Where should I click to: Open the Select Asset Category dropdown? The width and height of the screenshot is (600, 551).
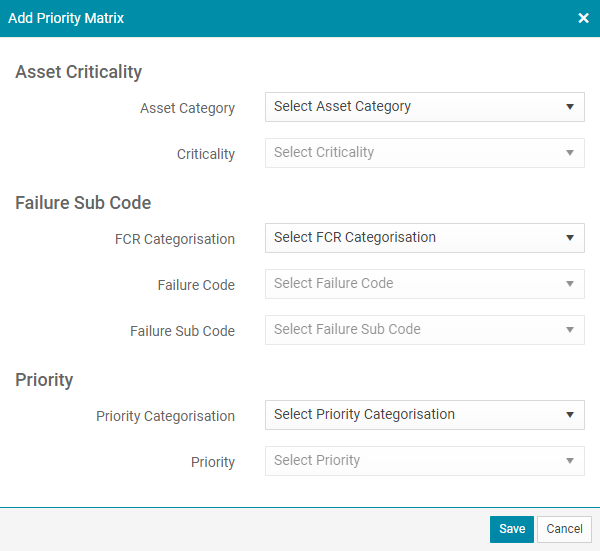click(425, 107)
